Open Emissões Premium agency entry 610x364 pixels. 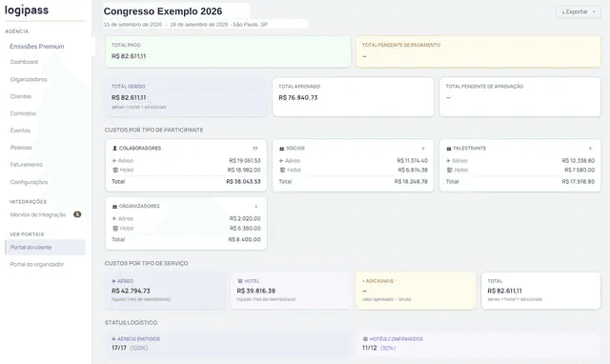pyautogui.click(x=37, y=47)
